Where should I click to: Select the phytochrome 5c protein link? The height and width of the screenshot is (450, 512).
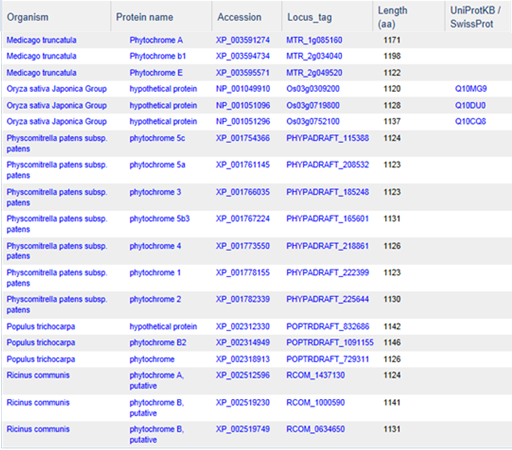[157, 138]
